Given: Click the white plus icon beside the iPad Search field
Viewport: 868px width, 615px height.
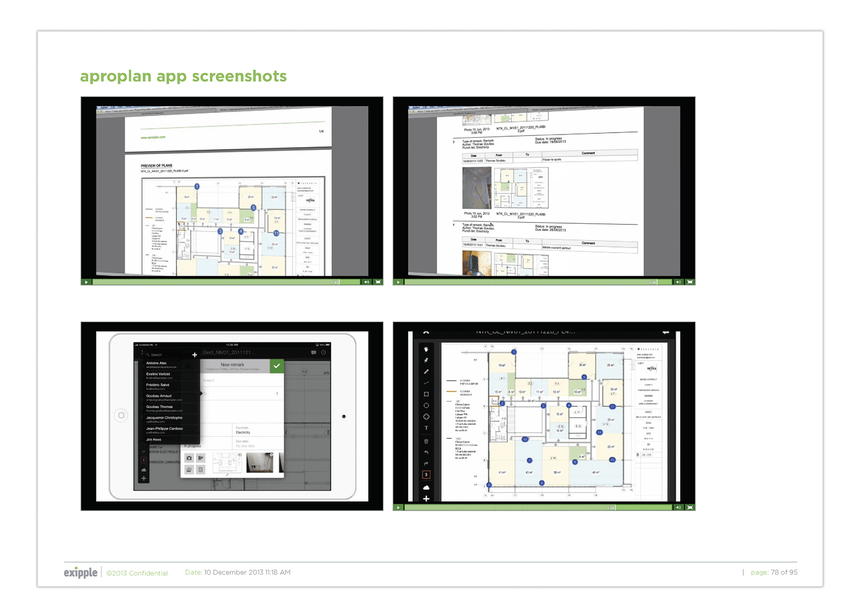Looking at the screenshot, I should click(194, 355).
